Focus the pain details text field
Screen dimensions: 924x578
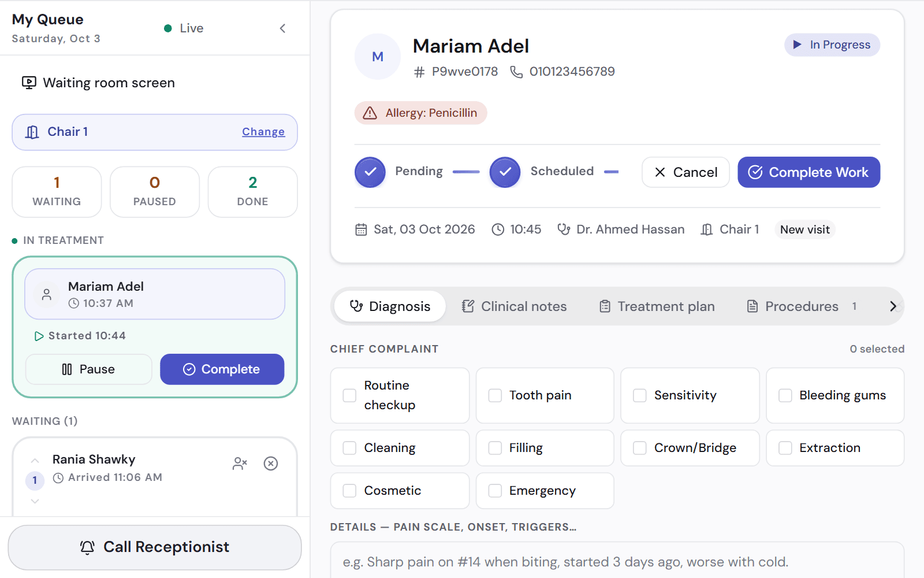tap(617, 561)
